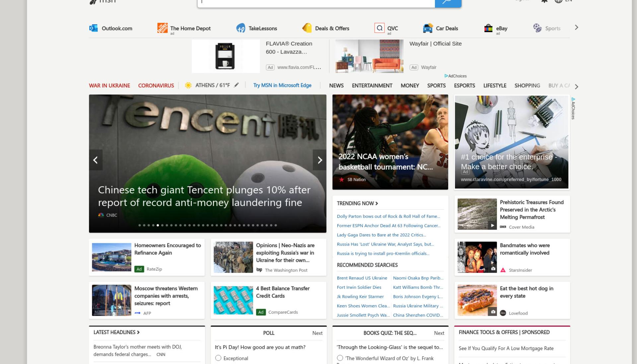The width and height of the screenshot is (637, 364).
Task: Click the AFP source logo
Action: point(137,313)
